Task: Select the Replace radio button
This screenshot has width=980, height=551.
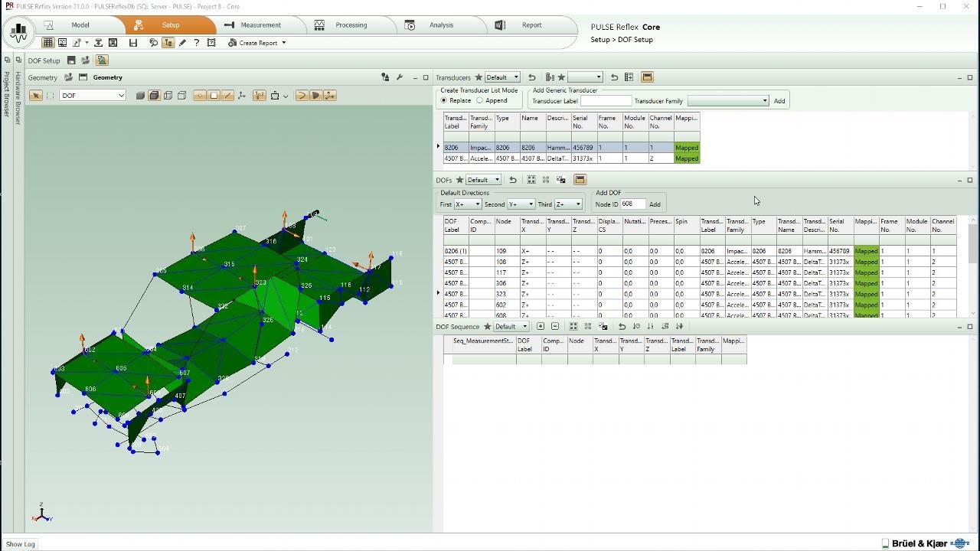Action: tap(444, 100)
